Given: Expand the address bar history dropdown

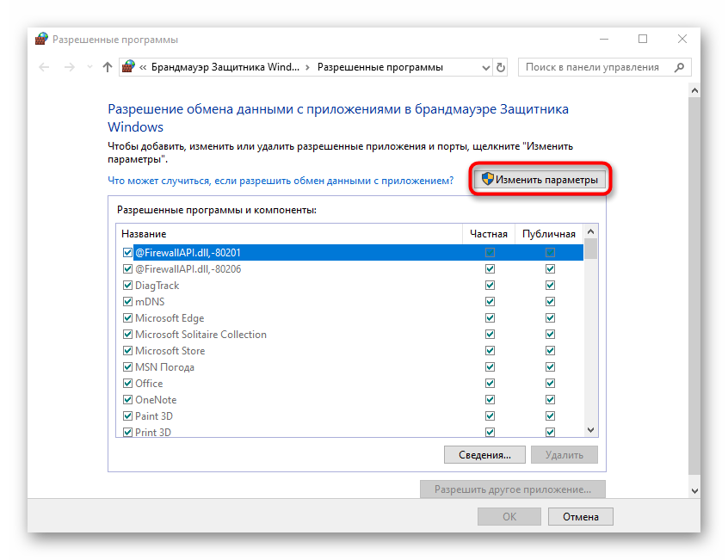Looking at the screenshot, I should tap(485, 68).
